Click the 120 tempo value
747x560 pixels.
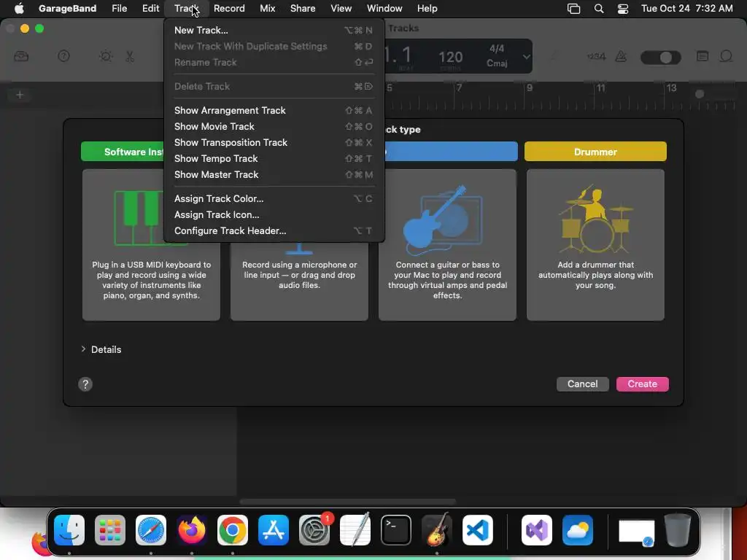451,57
